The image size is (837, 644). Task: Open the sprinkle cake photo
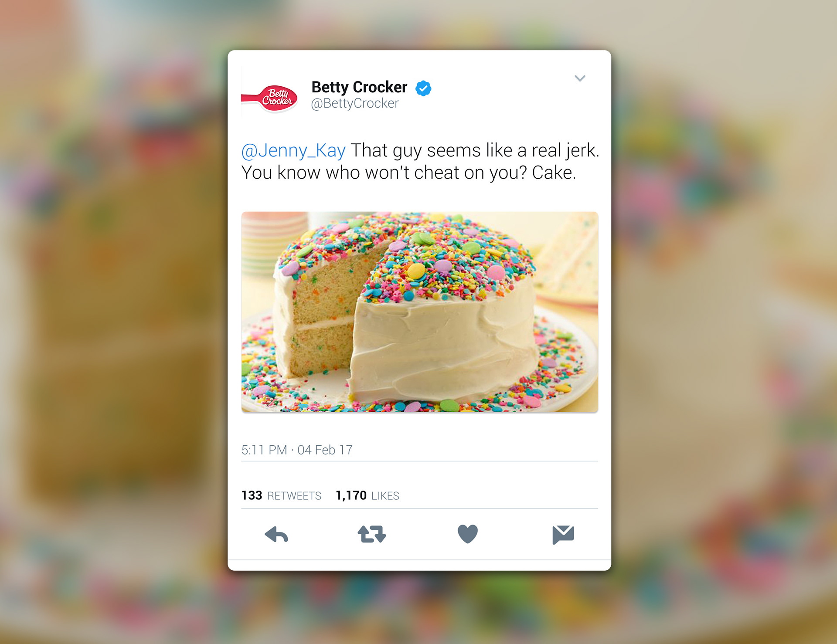pos(420,312)
